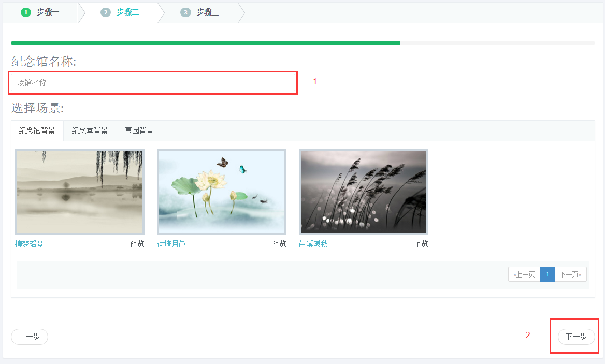Open the 纪念堂背景 tab
This screenshot has height=364, width=605.
point(90,131)
